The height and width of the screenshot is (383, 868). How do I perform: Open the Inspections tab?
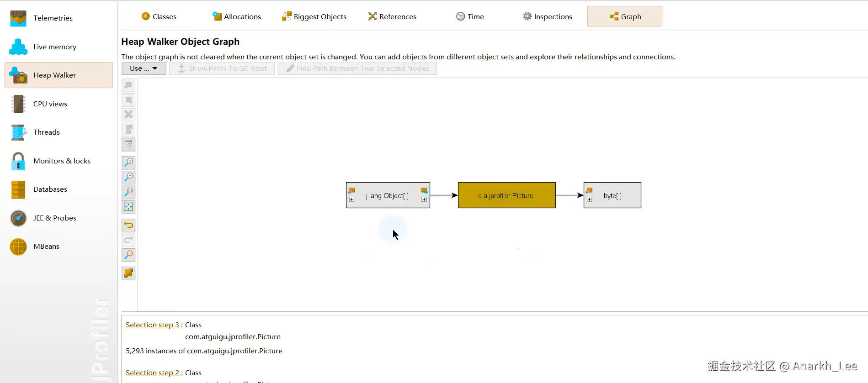547,16
